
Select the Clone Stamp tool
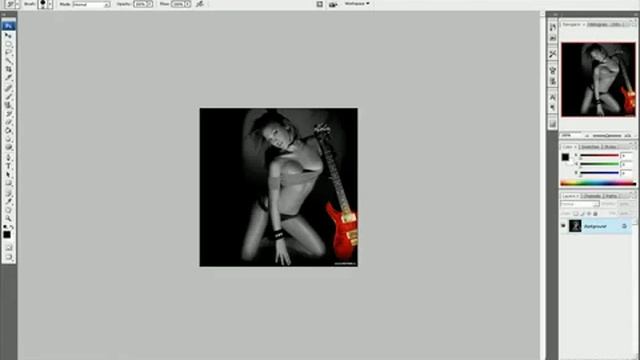pos(8,105)
